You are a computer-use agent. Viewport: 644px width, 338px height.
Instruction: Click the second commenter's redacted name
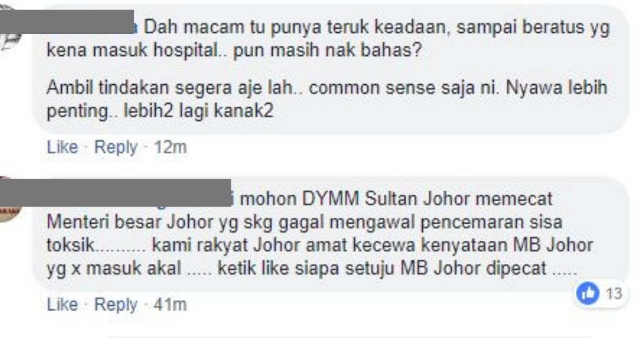[x=115, y=192]
